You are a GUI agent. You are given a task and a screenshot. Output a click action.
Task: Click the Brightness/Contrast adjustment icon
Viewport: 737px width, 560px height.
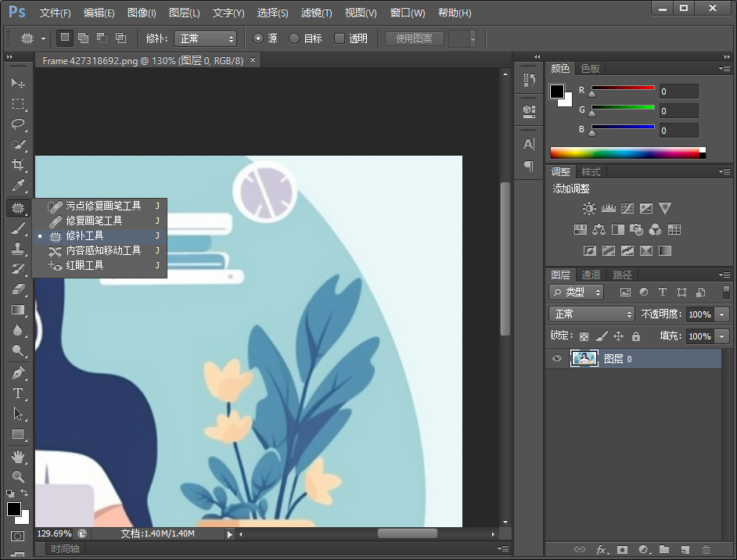589,209
